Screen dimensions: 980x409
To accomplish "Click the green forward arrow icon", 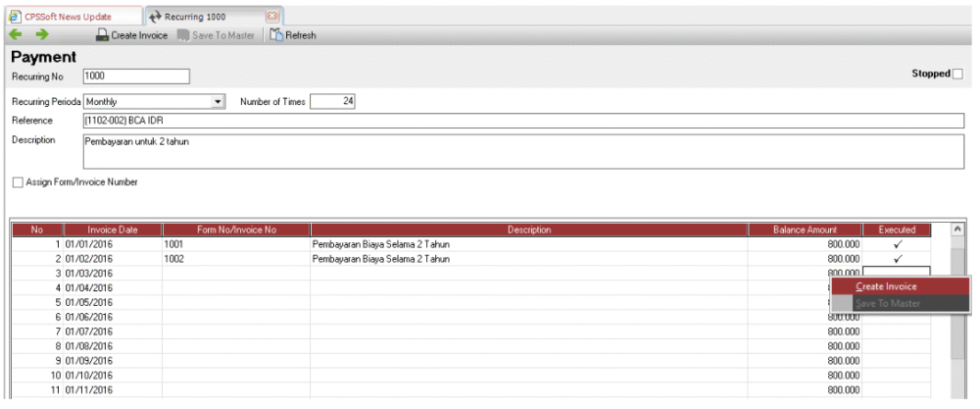I will (x=42, y=35).
